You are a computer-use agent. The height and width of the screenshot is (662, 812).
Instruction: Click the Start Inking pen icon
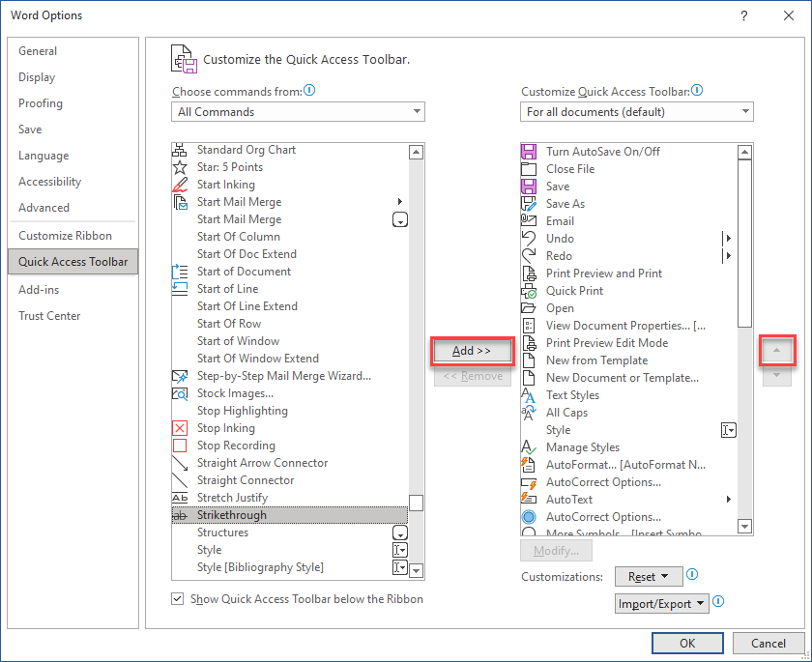pos(180,185)
